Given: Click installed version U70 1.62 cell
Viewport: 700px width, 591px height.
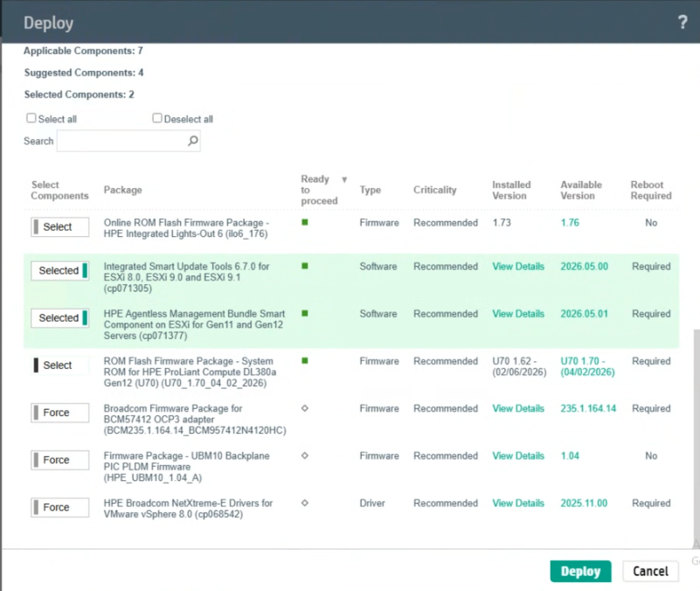Looking at the screenshot, I should click(x=519, y=366).
